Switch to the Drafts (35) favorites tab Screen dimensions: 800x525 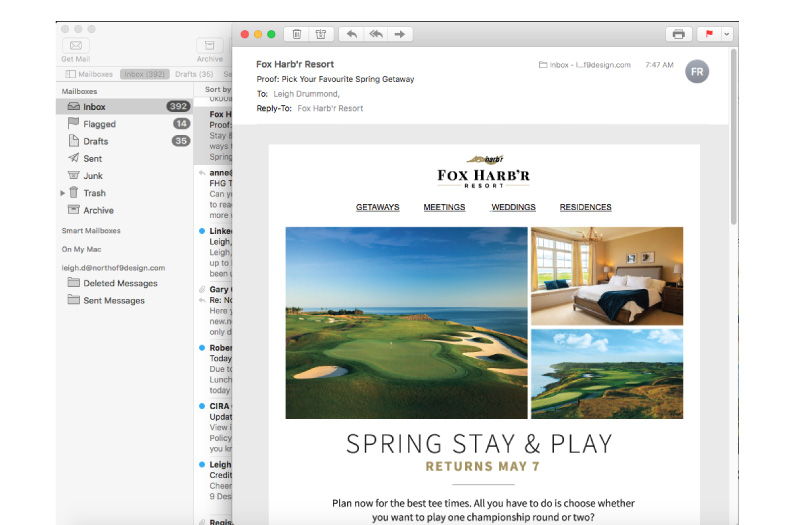pos(194,74)
